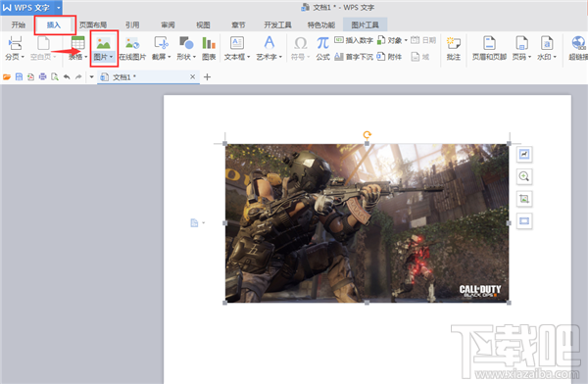Open the 图片工具 picture tools tab
This screenshot has width=588, height=384.
pos(365,24)
